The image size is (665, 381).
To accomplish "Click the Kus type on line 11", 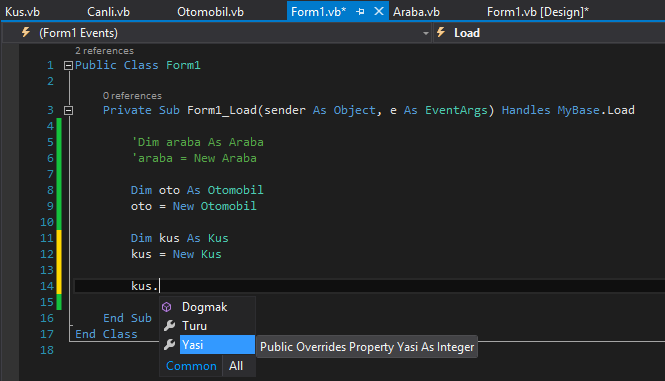I will tap(218, 238).
